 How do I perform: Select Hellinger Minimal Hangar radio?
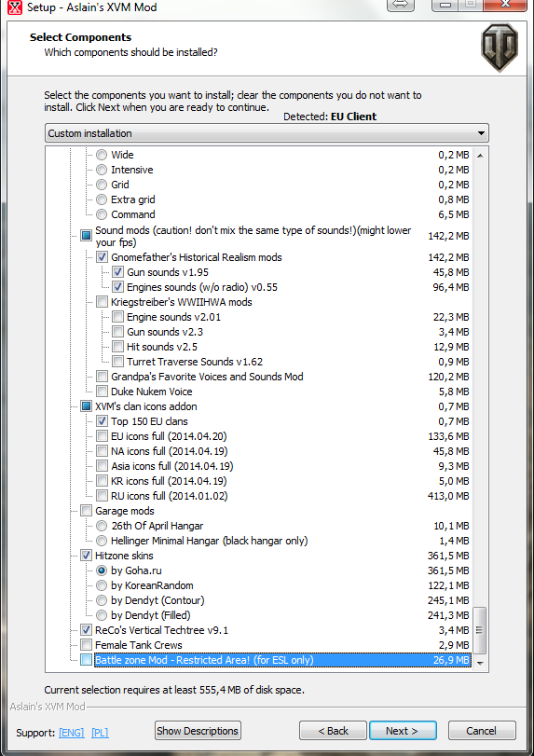102,541
